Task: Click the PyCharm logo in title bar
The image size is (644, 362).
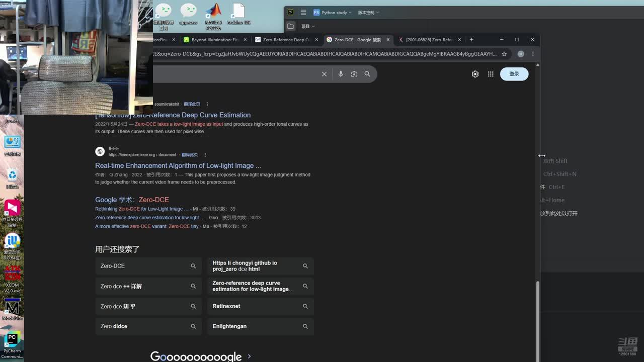Action: click(x=290, y=13)
